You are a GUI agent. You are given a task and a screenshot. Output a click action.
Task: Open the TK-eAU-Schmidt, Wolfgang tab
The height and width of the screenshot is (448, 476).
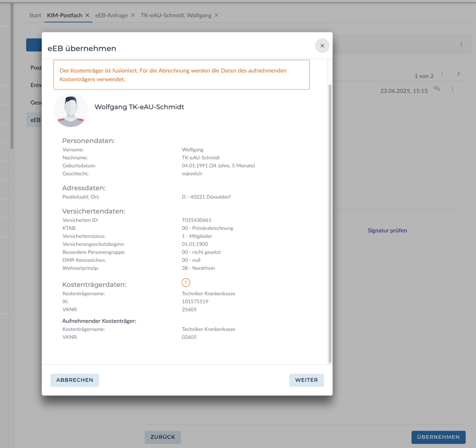point(176,15)
